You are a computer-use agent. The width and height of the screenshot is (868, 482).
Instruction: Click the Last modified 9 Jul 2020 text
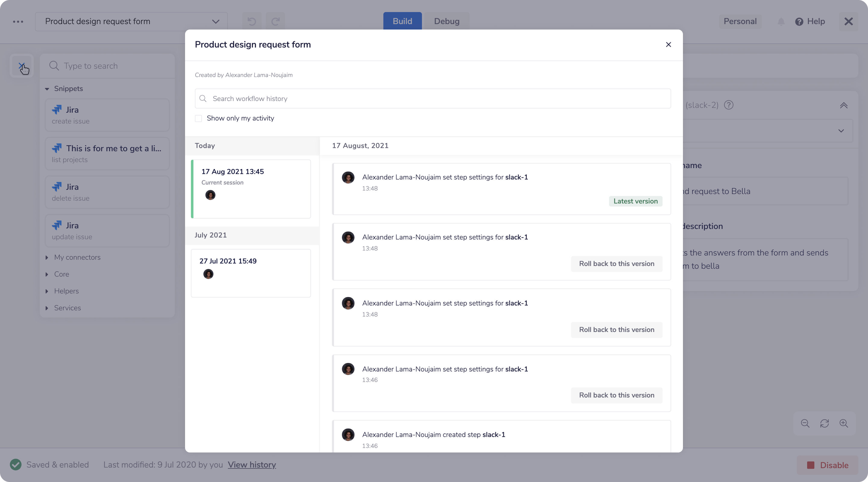click(163, 465)
